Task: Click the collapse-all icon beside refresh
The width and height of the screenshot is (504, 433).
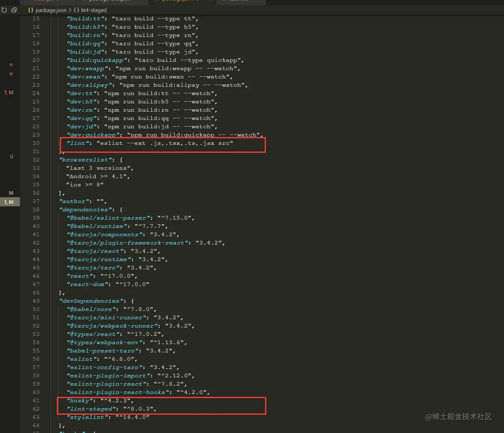Action: tap(14, 10)
